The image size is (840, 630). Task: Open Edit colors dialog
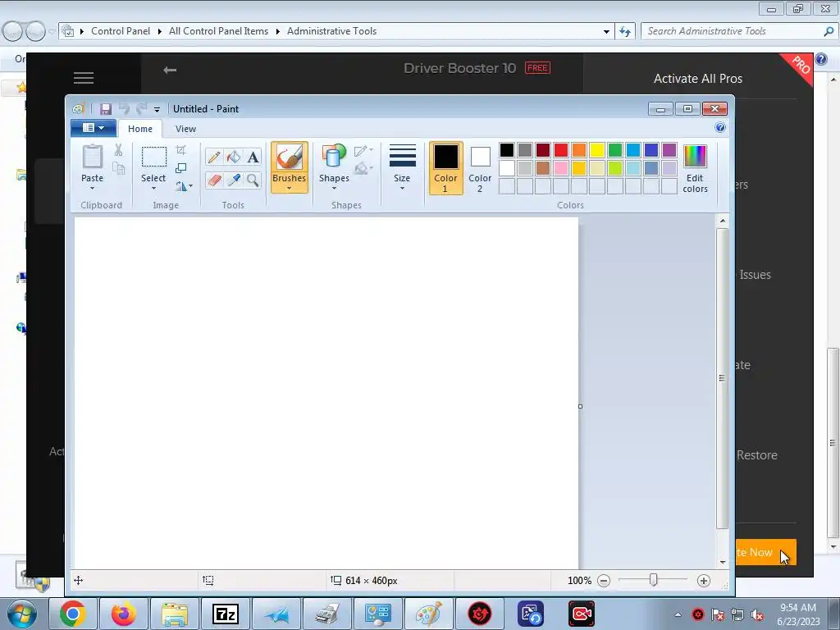(695, 168)
